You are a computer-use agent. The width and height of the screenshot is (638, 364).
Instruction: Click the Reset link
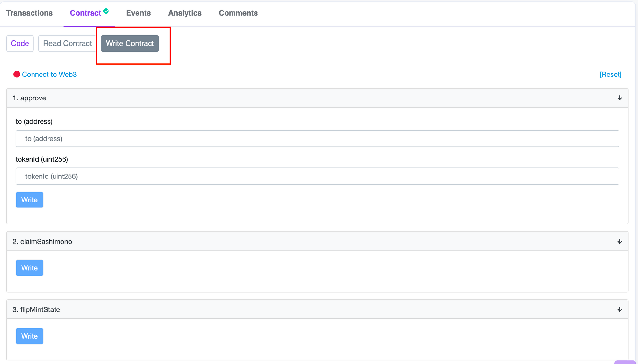click(610, 74)
